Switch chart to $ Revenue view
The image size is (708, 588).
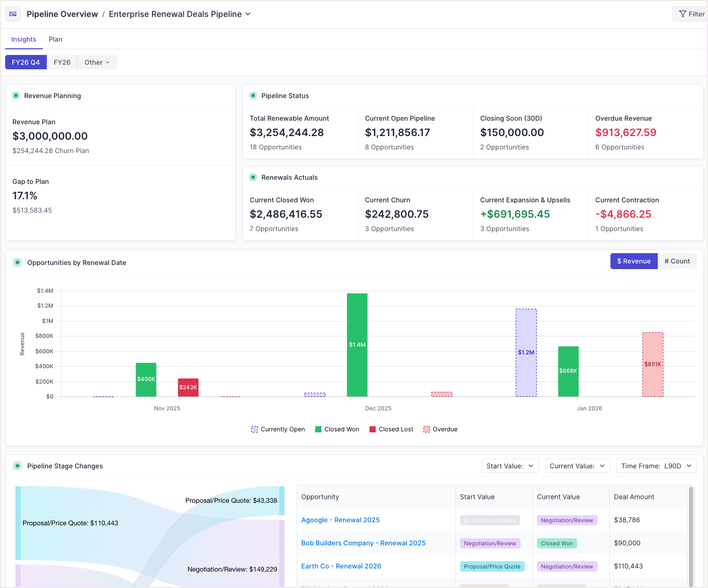tap(634, 261)
